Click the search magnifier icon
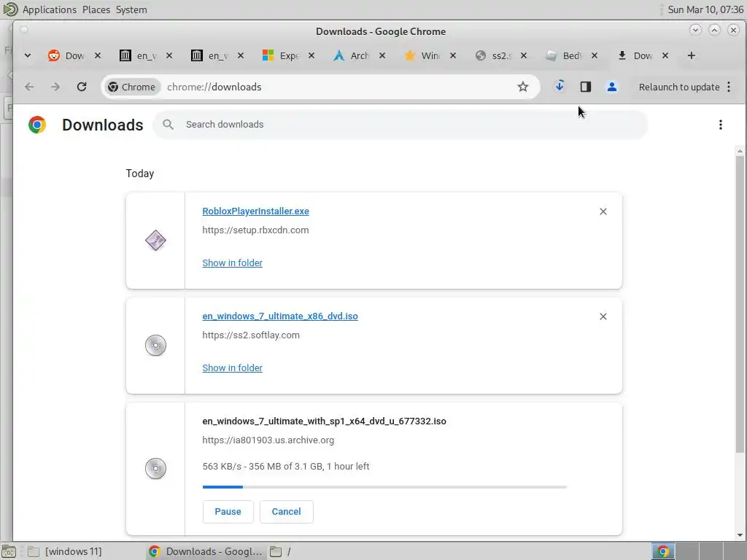Screen dimensions: 747x560 click(168, 124)
